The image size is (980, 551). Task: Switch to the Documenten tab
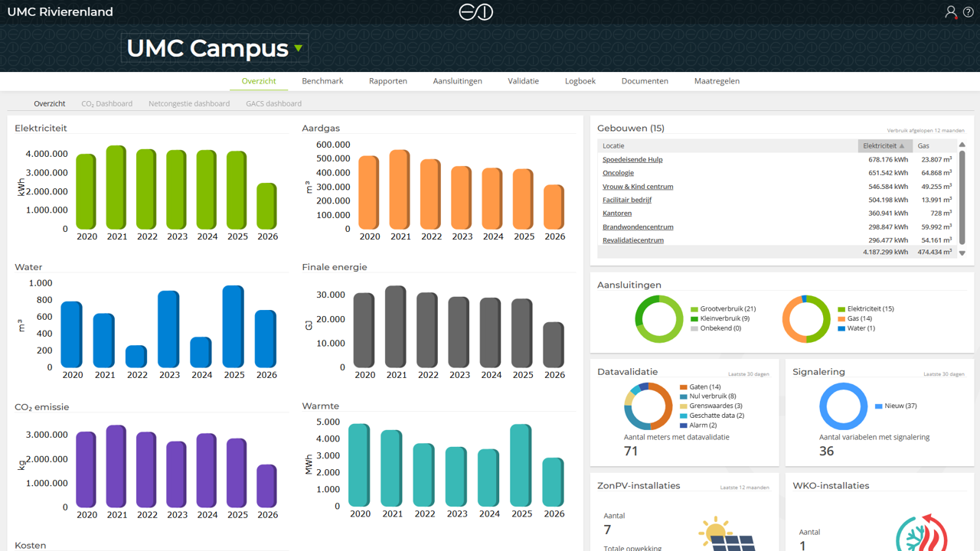pyautogui.click(x=645, y=81)
